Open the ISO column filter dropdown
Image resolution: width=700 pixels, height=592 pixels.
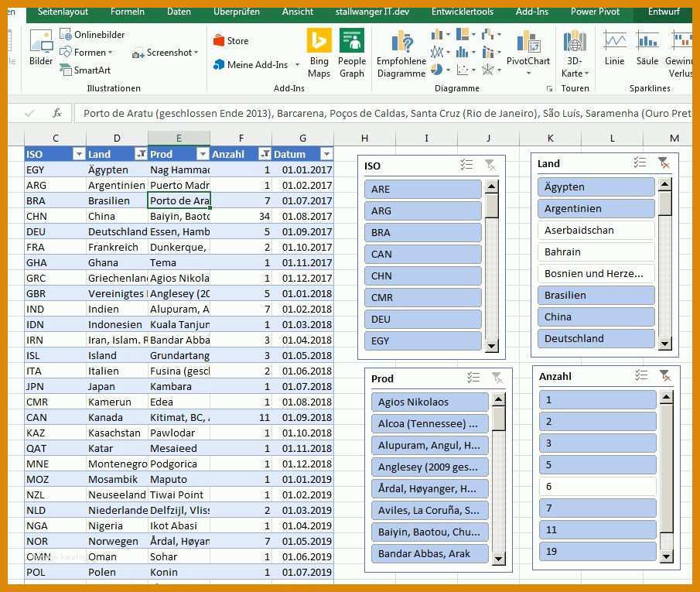click(x=79, y=154)
